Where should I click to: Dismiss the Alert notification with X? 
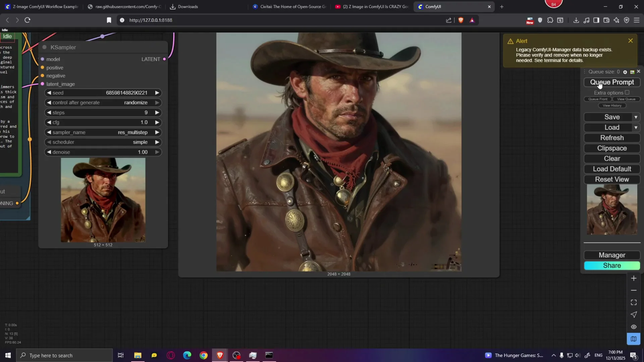[631, 41]
